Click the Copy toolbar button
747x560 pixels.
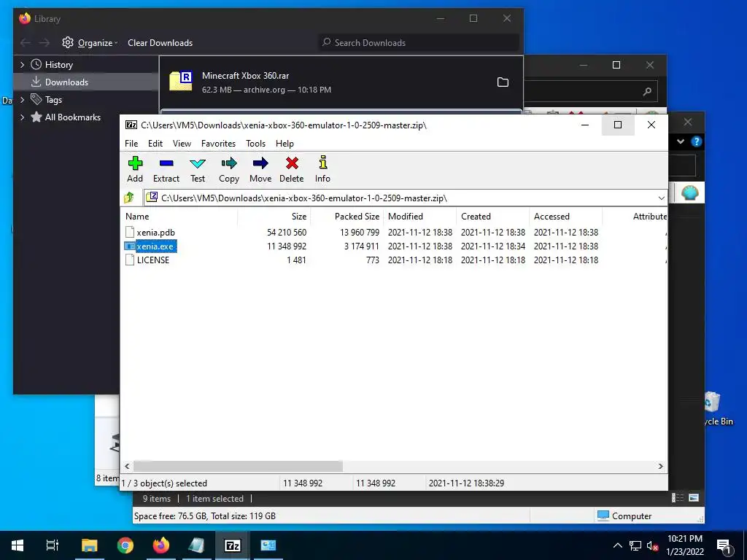pos(228,169)
